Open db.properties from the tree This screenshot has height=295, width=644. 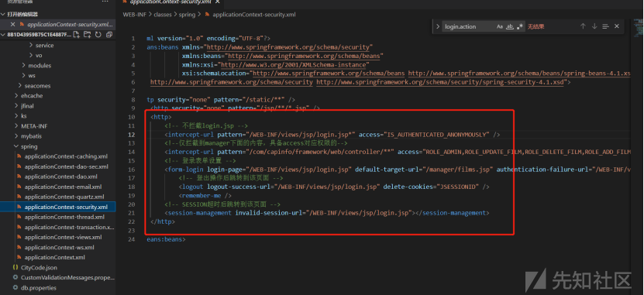(x=39, y=287)
